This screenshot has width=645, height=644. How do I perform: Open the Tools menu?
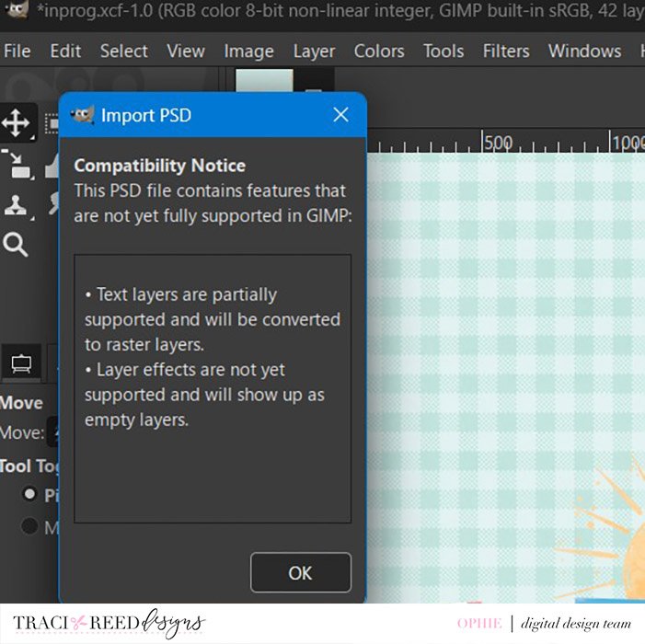click(x=443, y=52)
